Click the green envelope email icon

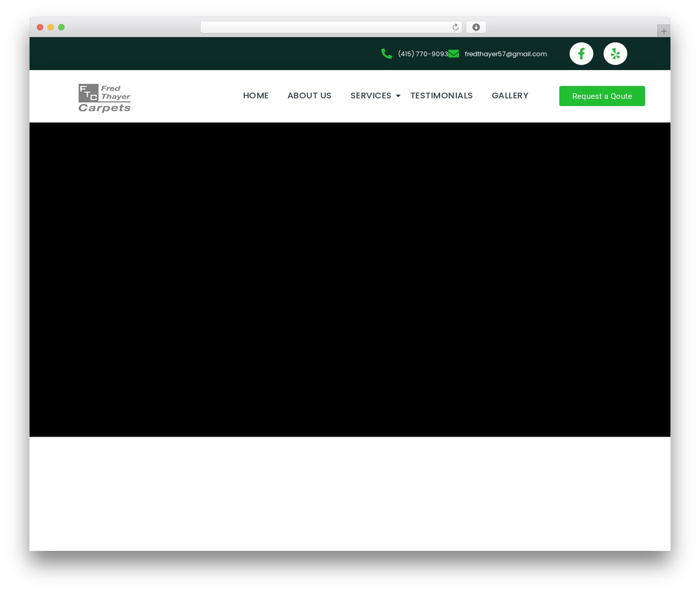pos(453,54)
